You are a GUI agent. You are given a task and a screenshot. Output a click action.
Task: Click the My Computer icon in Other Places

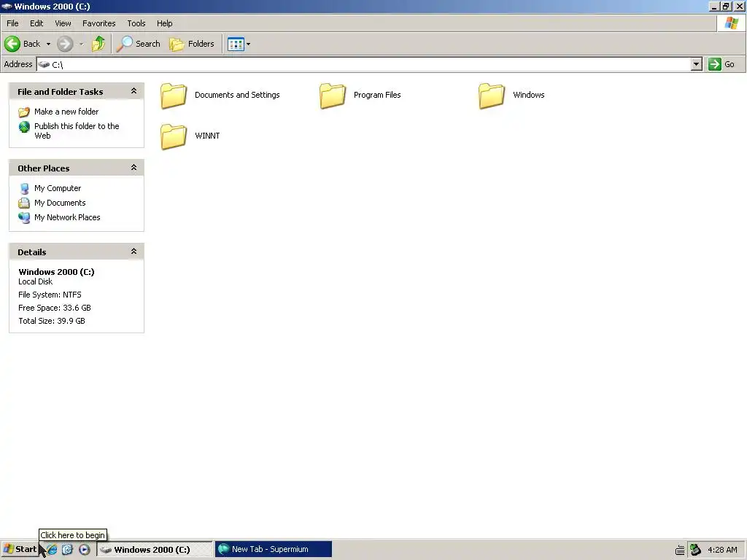24,189
